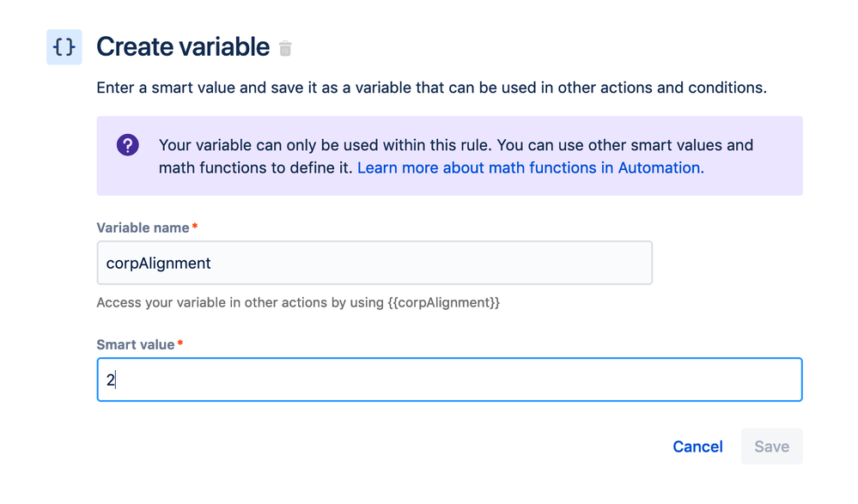Click the red asterisk beside Variable name
Viewport: 858px width, 504px height.
pos(195,228)
